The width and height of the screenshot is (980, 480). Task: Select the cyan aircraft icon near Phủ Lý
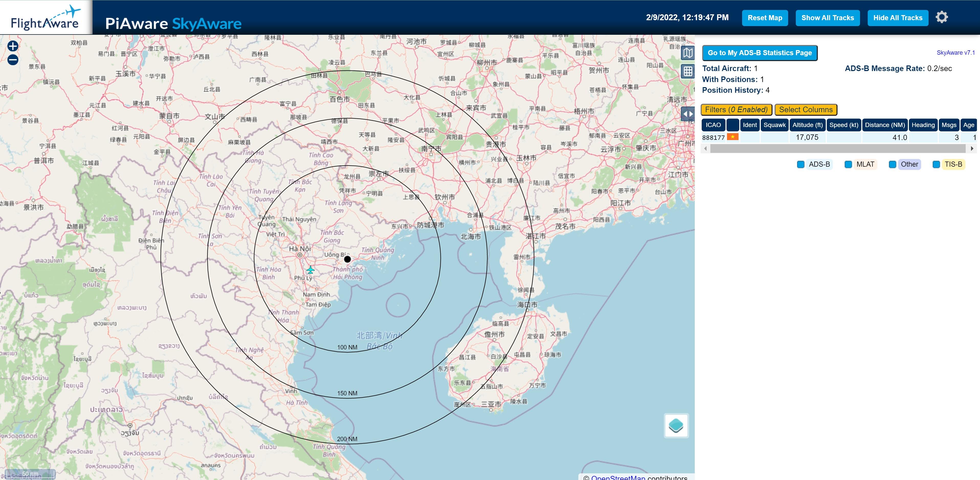click(x=311, y=270)
